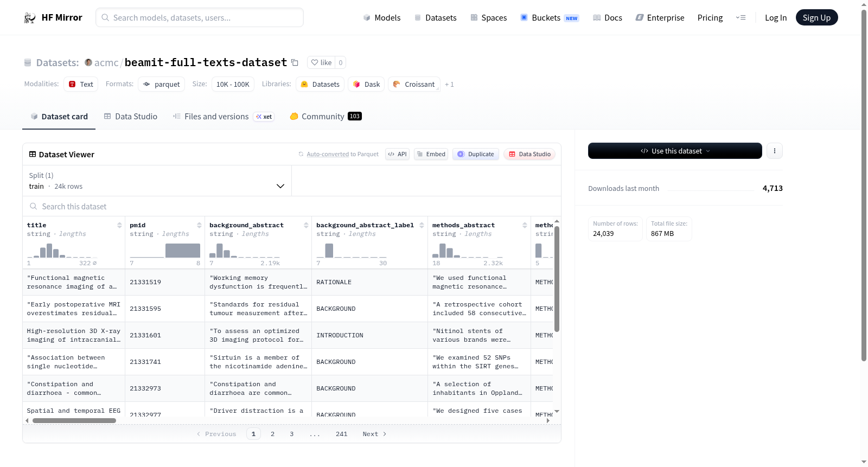Image resolution: width=868 pixels, height=467 pixels.
Task: Click the acmc author link
Action: tap(106, 63)
